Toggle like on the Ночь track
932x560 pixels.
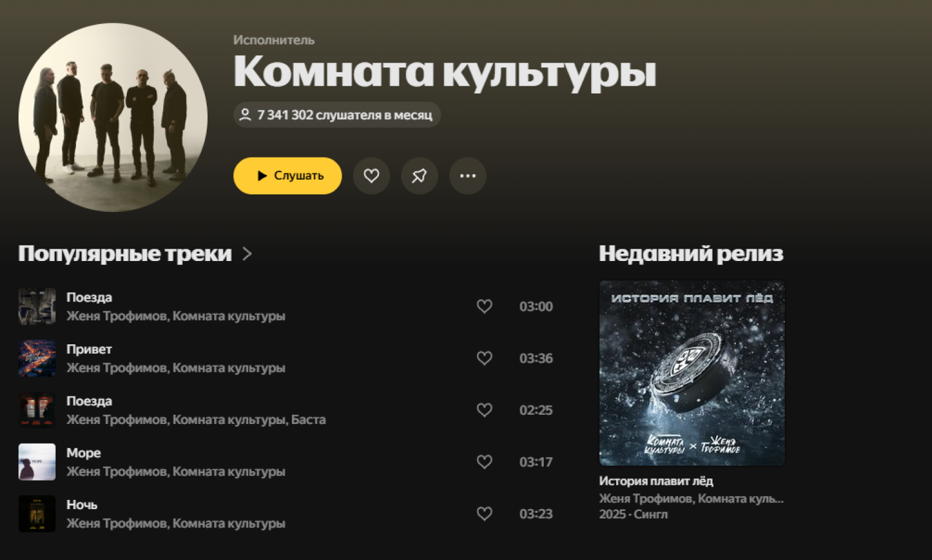(484, 513)
